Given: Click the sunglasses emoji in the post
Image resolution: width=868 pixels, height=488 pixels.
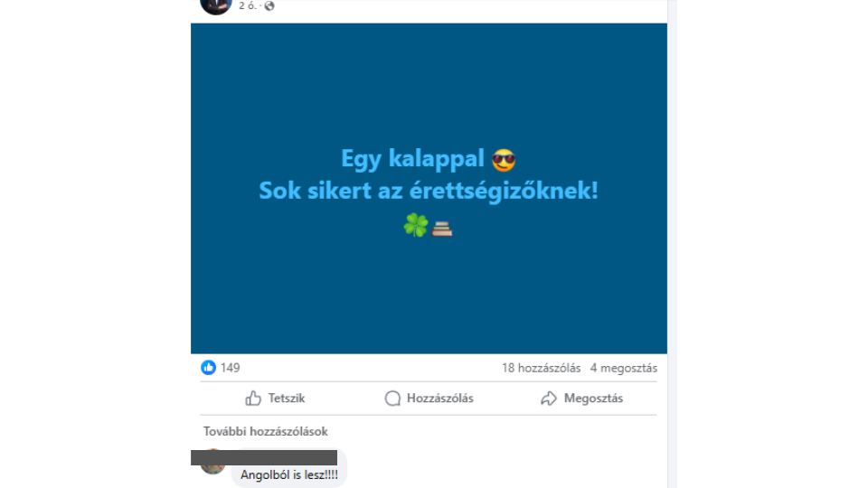Looking at the screenshot, I should point(504,160).
